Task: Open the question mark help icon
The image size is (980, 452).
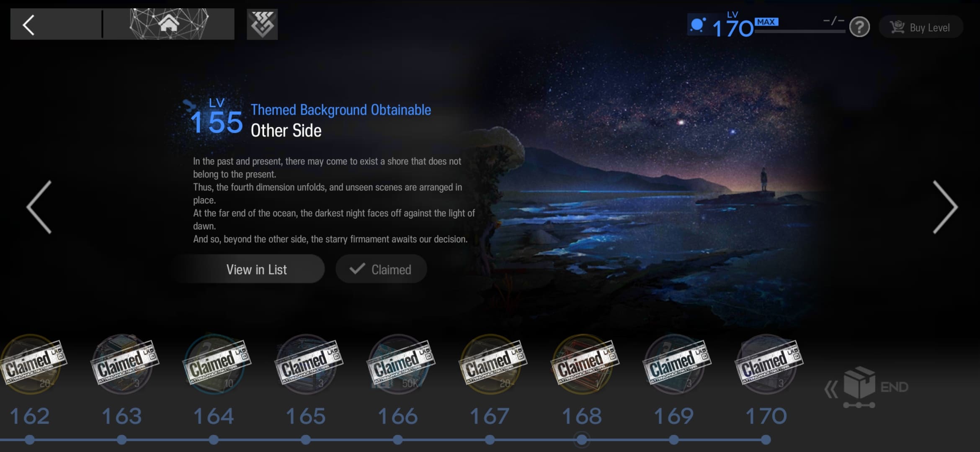Action: click(859, 27)
